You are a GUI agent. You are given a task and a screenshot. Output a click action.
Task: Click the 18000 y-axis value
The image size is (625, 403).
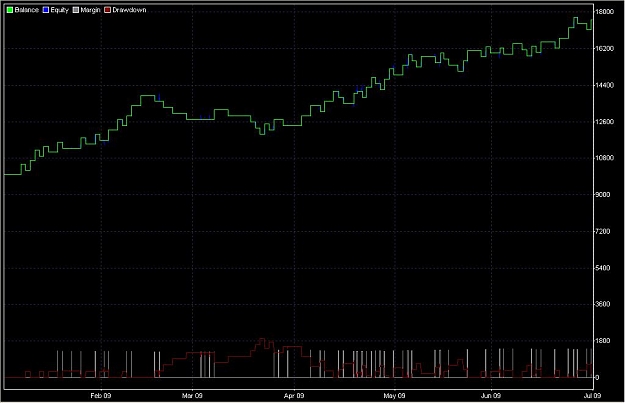(605, 12)
